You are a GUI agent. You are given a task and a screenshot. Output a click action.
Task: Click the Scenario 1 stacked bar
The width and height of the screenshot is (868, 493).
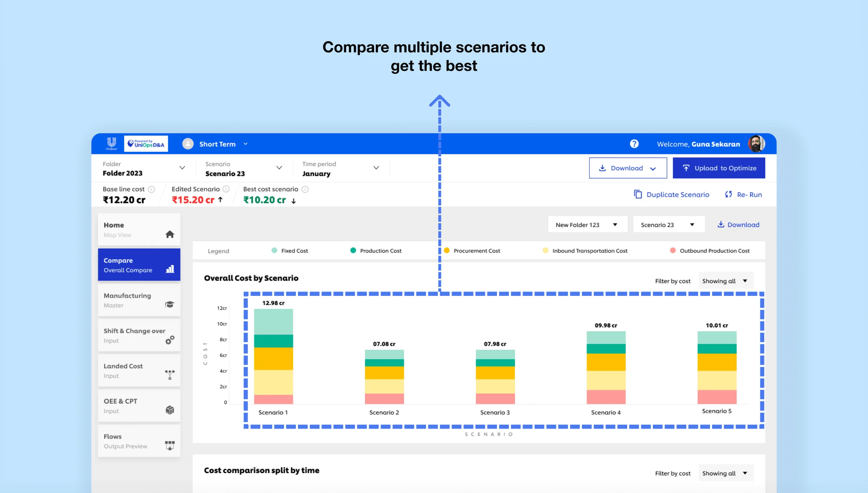tap(273, 356)
